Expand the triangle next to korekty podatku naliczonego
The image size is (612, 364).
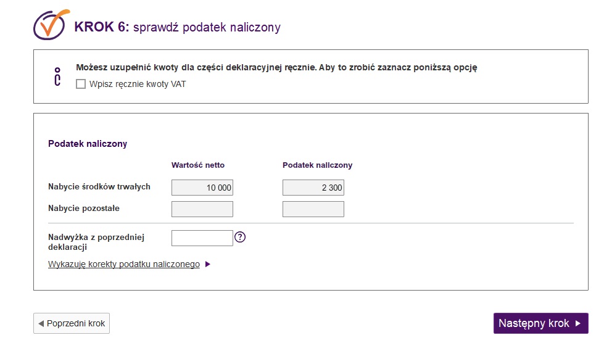click(x=208, y=264)
